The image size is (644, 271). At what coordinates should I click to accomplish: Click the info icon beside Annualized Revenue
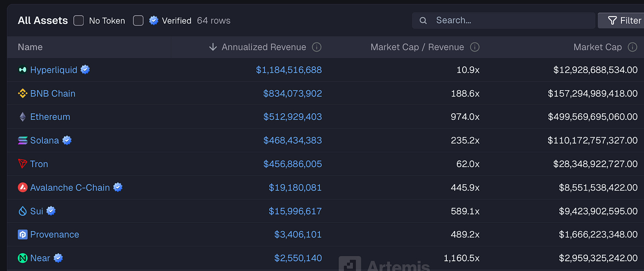(317, 47)
